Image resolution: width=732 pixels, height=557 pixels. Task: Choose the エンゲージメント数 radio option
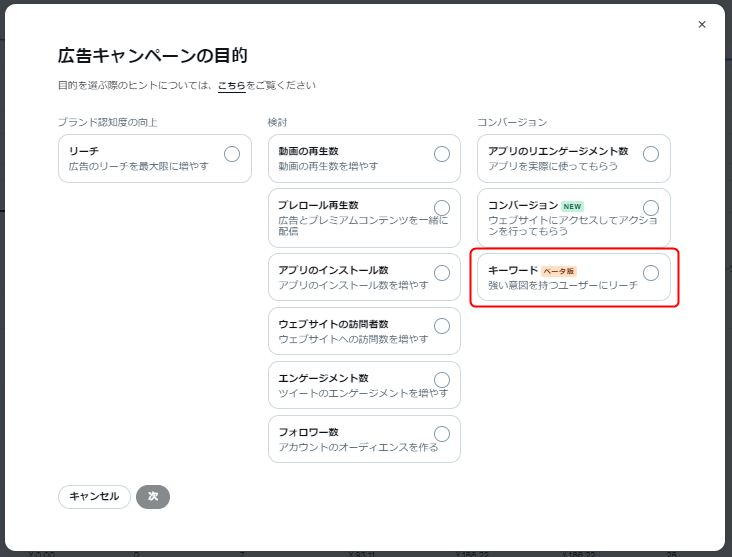pos(442,380)
